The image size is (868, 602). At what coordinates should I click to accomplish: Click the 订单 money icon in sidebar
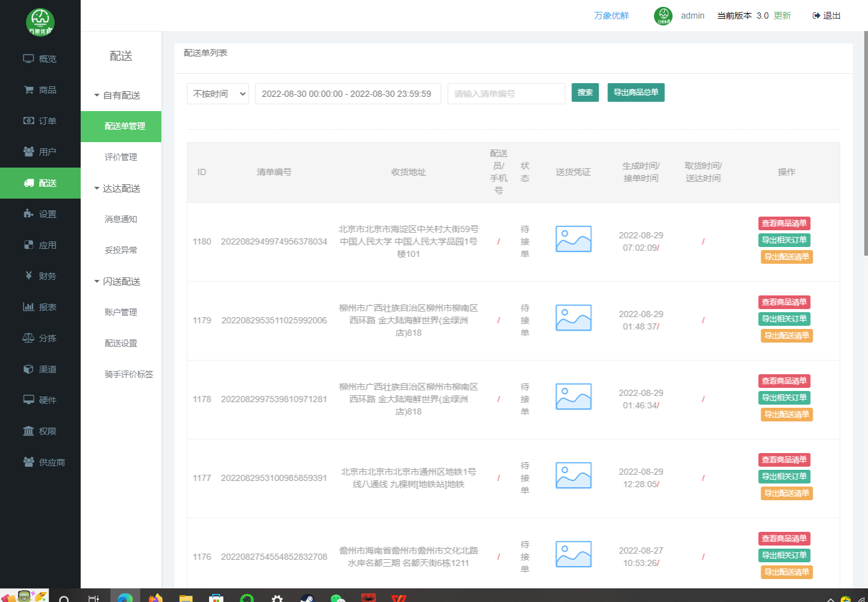pos(29,121)
